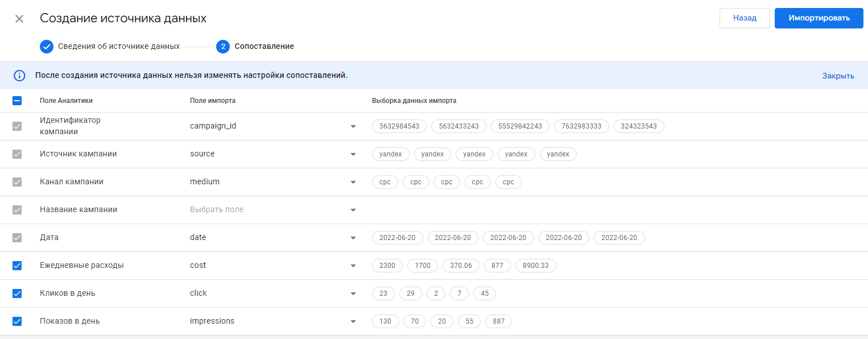
Task: Click impressions sample chip 887
Action: (498, 321)
